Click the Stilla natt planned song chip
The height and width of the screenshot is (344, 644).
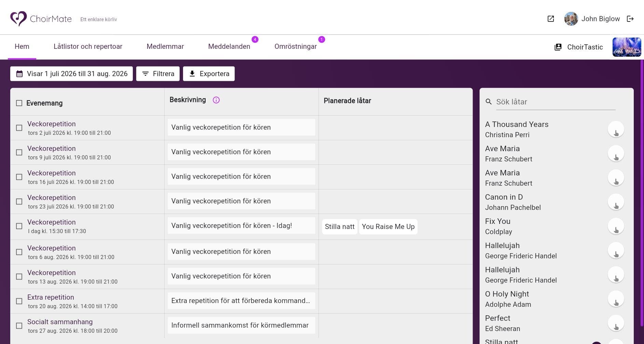[x=339, y=227]
